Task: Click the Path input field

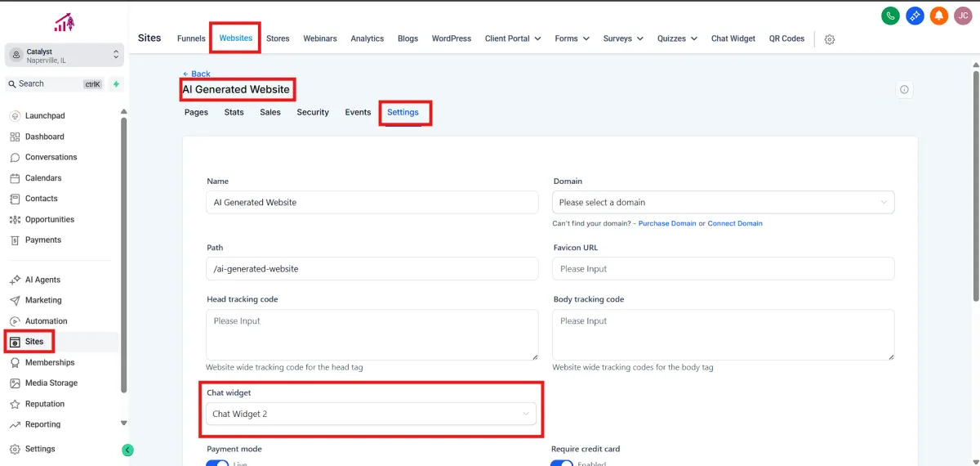Action: (x=372, y=268)
